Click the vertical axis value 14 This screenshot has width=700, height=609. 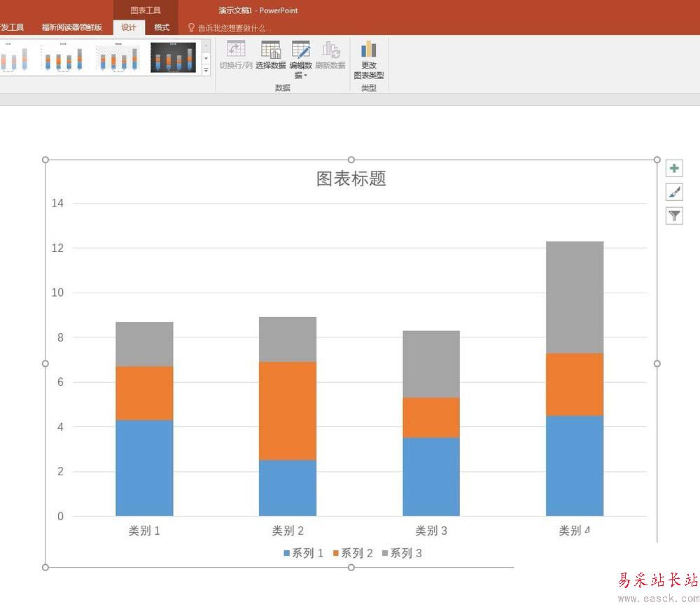pos(57,203)
